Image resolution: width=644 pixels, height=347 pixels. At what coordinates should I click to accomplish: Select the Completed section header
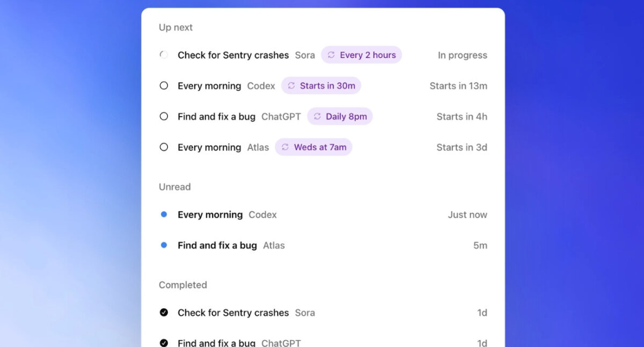coord(183,285)
